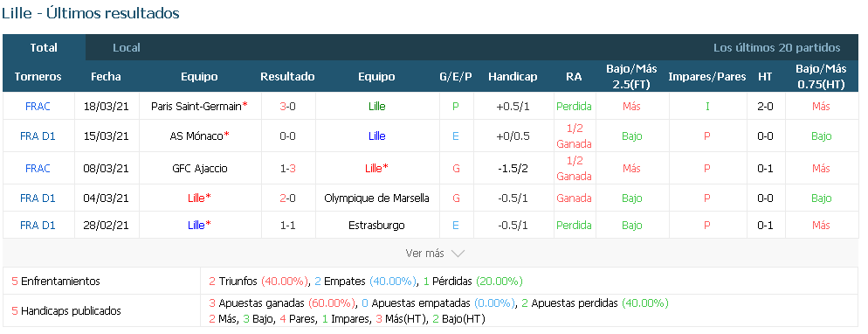Image resolution: width=868 pixels, height=334 pixels.
Task: Click the Resultado column header
Action: (x=287, y=77)
